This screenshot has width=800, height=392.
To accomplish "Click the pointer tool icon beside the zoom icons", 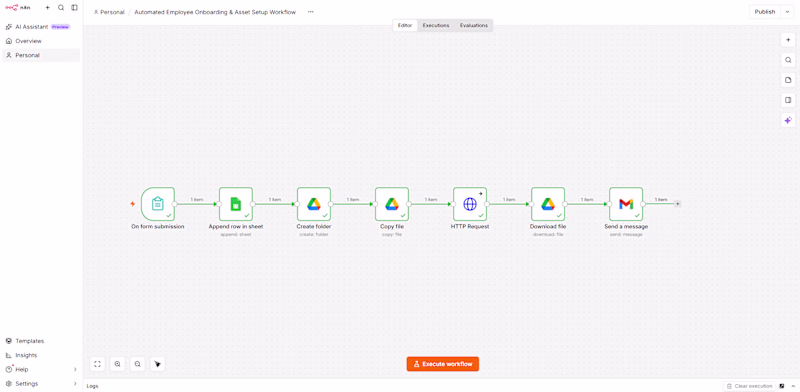I will pos(157,364).
